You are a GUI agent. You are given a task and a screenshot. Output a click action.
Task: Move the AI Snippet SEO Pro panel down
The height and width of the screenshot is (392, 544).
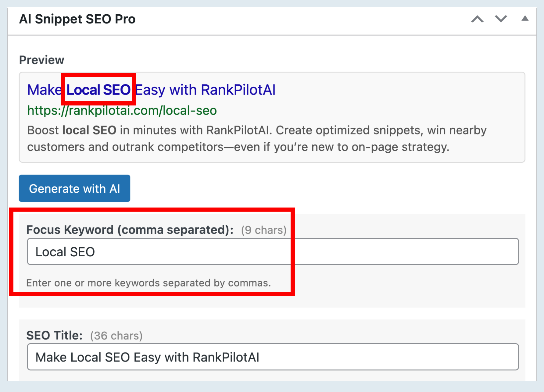501,19
